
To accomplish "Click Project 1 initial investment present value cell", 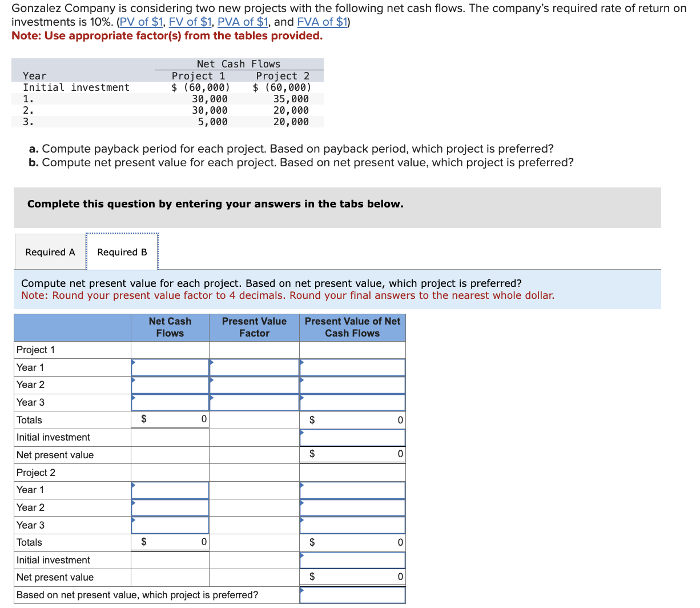I will [352, 437].
